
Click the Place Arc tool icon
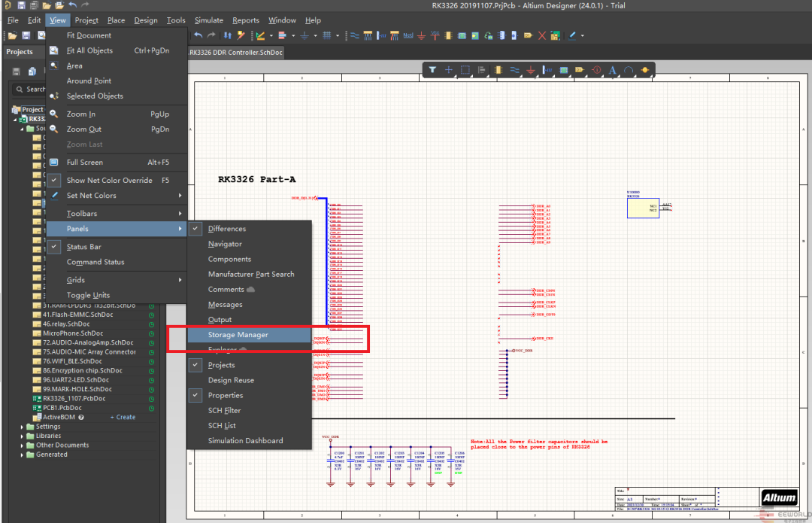tap(629, 70)
